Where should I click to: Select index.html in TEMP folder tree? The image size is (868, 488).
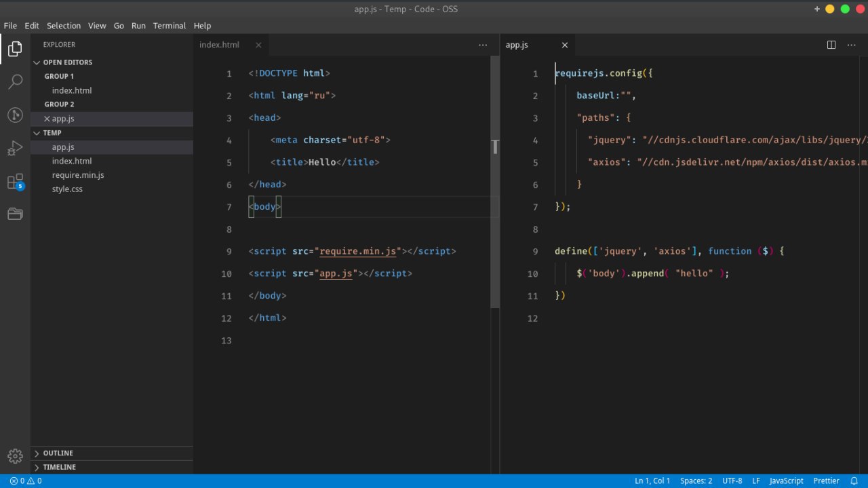click(x=112, y=161)
